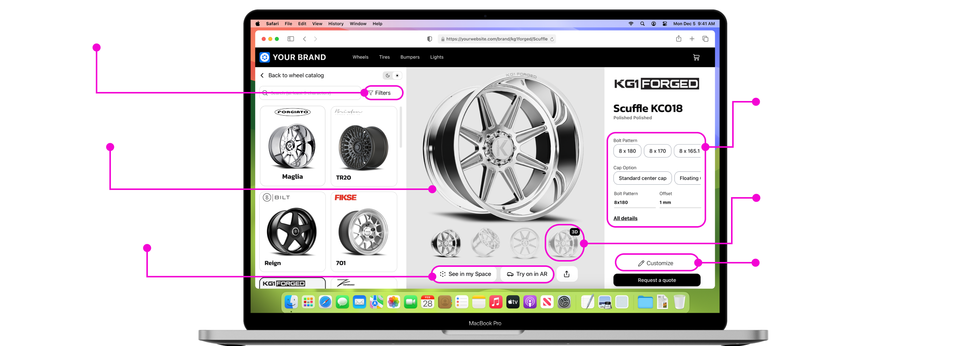Open new tab with plus icon

(x=692, y=39)
